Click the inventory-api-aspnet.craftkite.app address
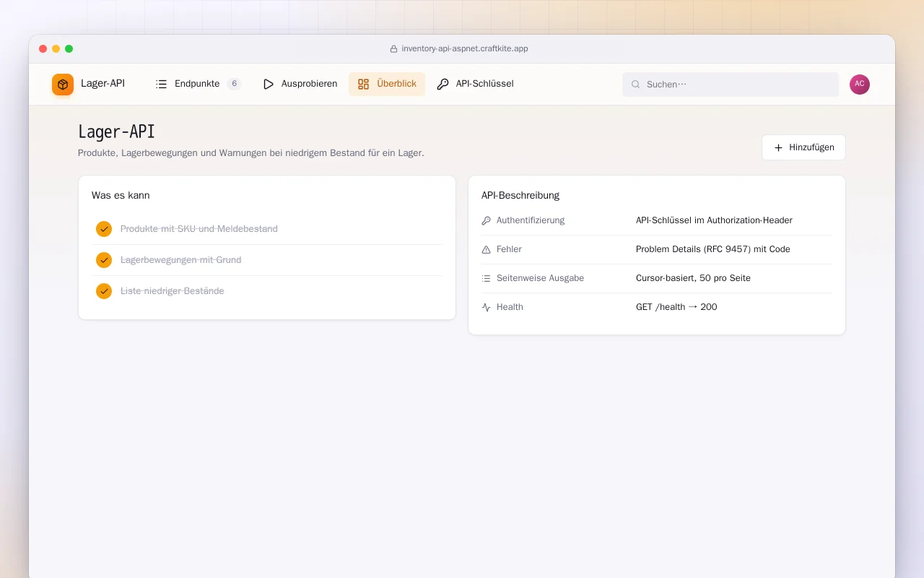The height and width of the screenshot is (578, 924). [465, 49]
